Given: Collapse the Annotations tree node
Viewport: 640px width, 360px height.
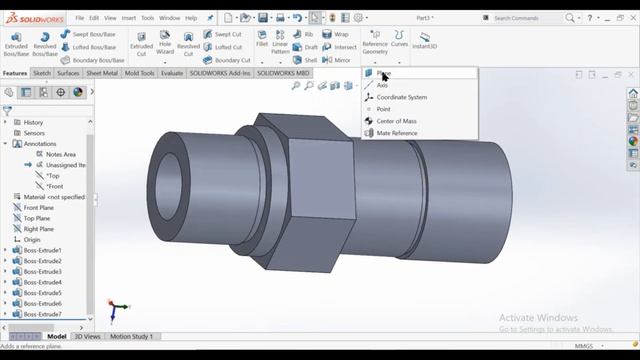Looking at the screenshot, I should point(5,144).
